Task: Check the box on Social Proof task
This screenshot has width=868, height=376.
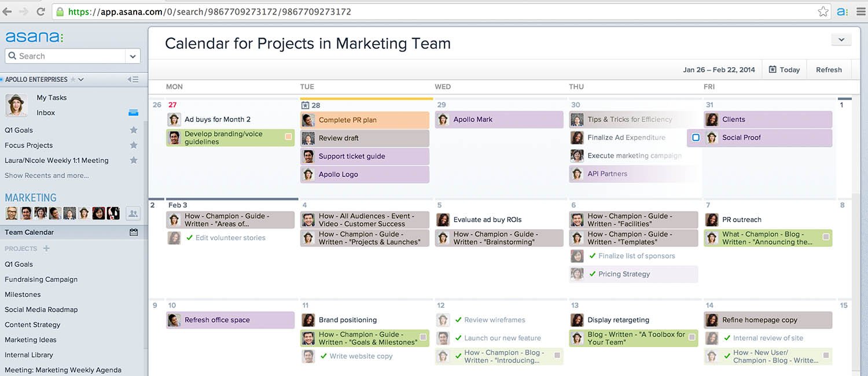Action: click(x=696, y=138)
